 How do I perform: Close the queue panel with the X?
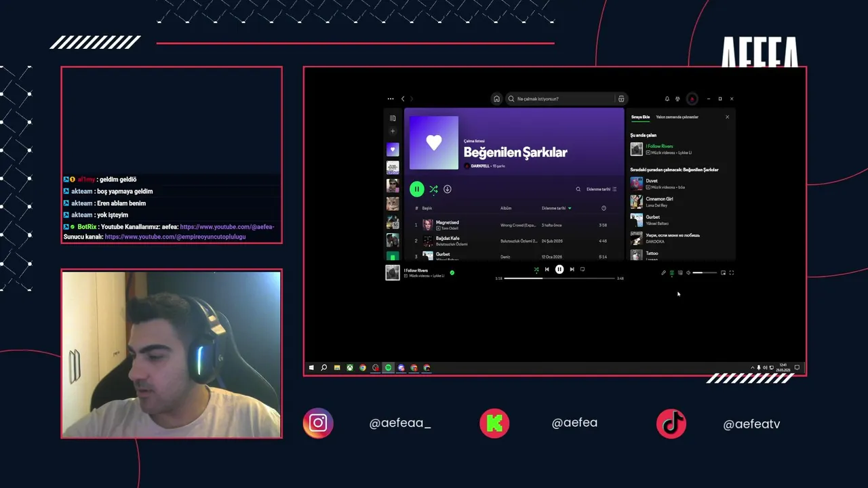coord(727,117)
